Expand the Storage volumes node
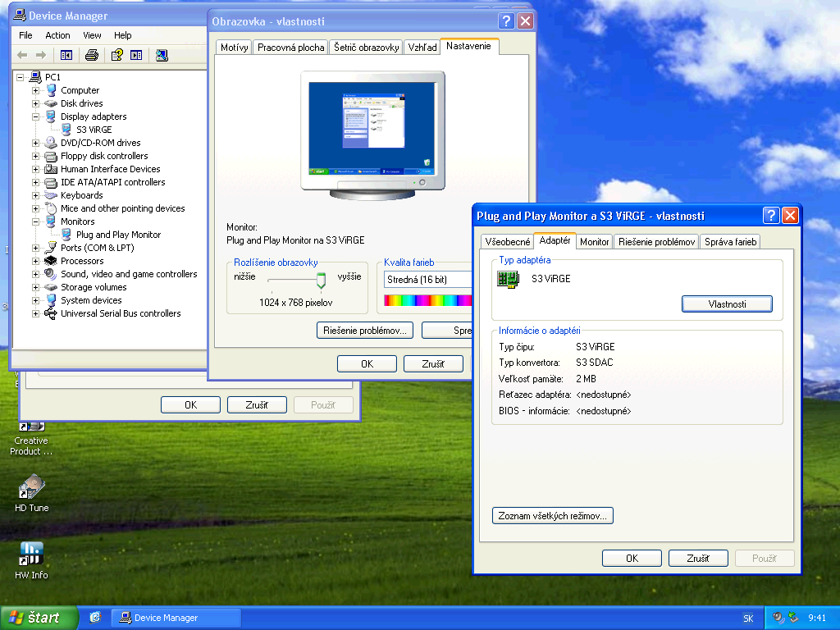The height and width of the screenshot is (630, 840). 35,287
